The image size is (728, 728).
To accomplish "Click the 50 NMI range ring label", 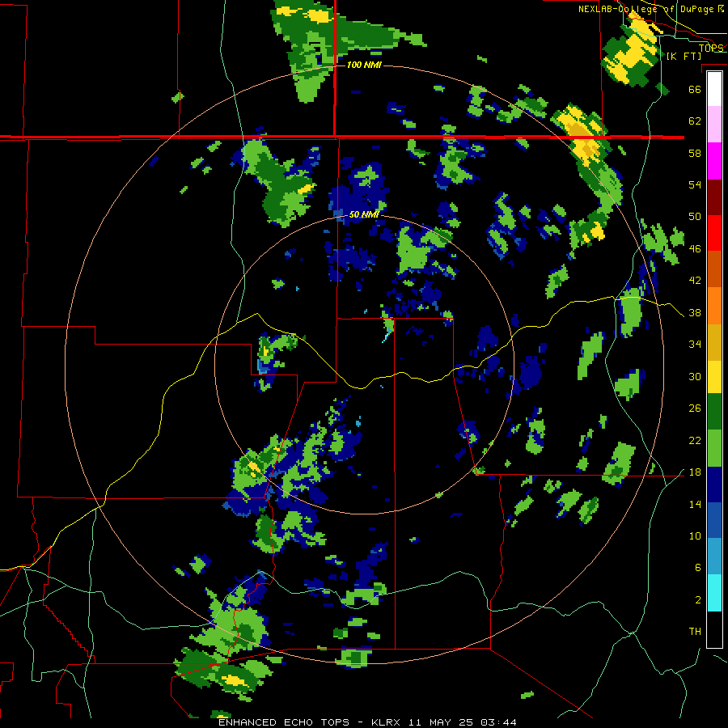I will pyautogui.click(x=364, y=214).
